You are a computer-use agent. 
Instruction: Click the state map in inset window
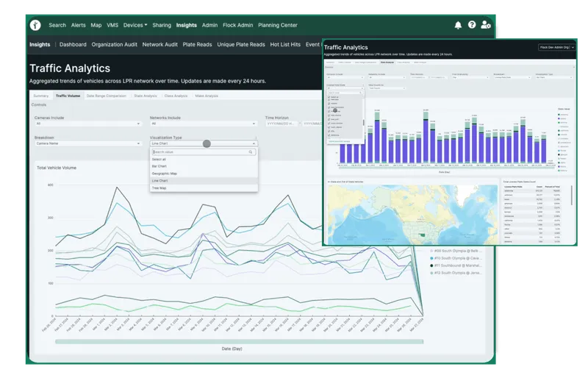coord(412,214)
